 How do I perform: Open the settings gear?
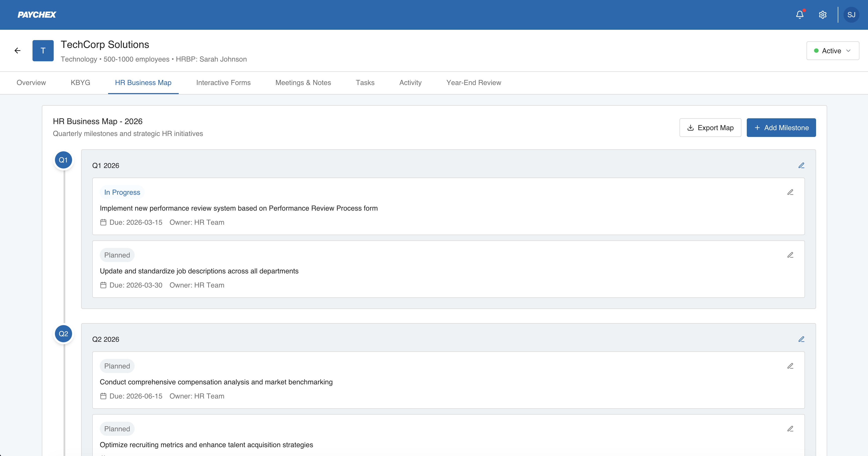(x=823, y=15)
